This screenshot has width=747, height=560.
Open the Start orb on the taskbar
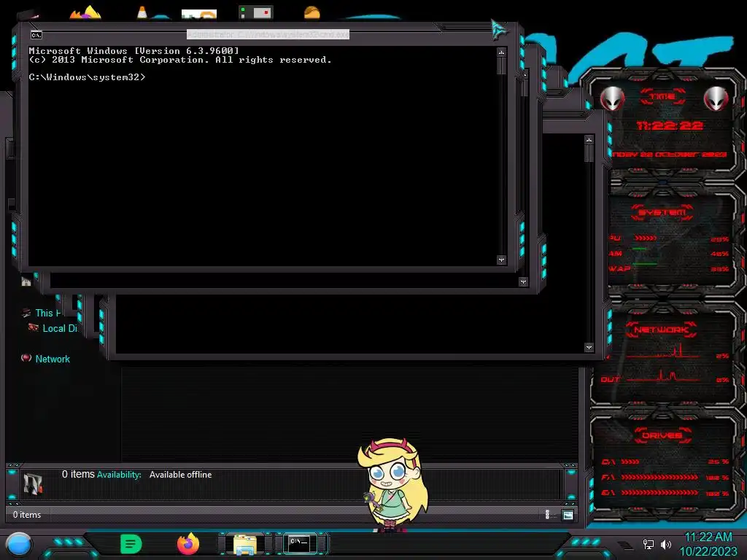[19, 544]
